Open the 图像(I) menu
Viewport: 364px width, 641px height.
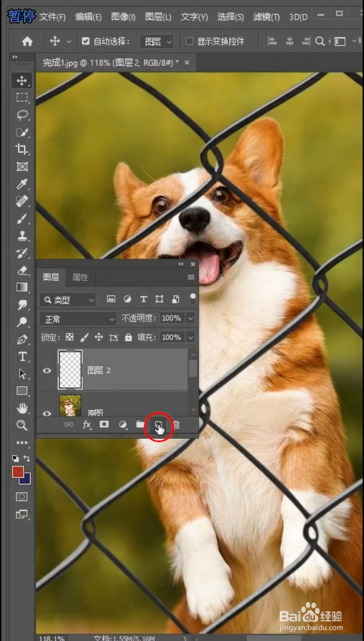pyautogui.click(x=123, y=17)
